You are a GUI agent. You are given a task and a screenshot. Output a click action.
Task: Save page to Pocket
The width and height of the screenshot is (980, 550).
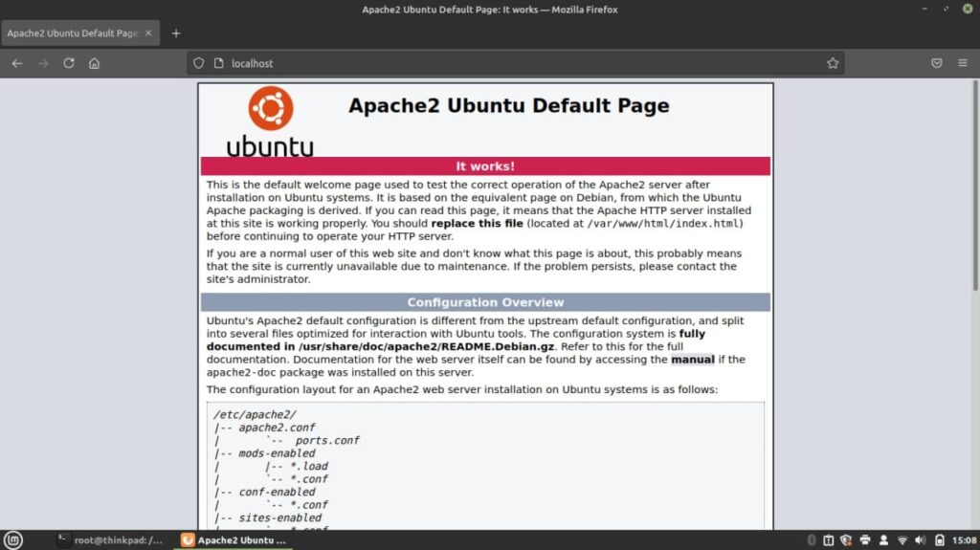[936, 63]
